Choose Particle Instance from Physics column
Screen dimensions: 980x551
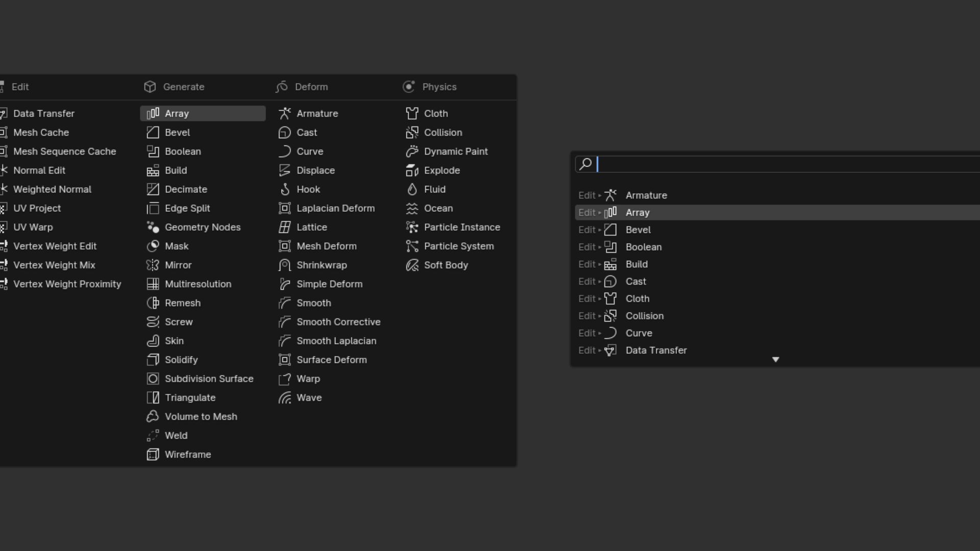[456, 227]
